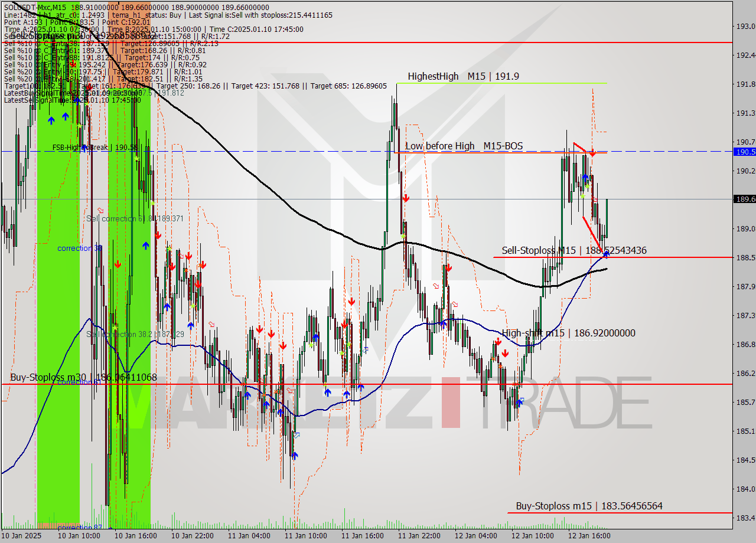Screen dimensions: 756x543
Task: Select the 189.0 price axis label
Action: coord(745,228)
